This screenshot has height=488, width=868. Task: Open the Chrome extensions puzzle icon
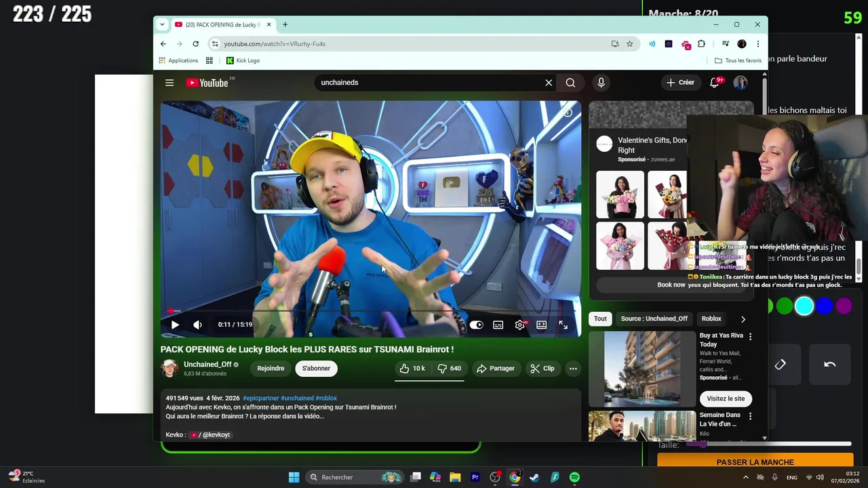coord(701,43)
